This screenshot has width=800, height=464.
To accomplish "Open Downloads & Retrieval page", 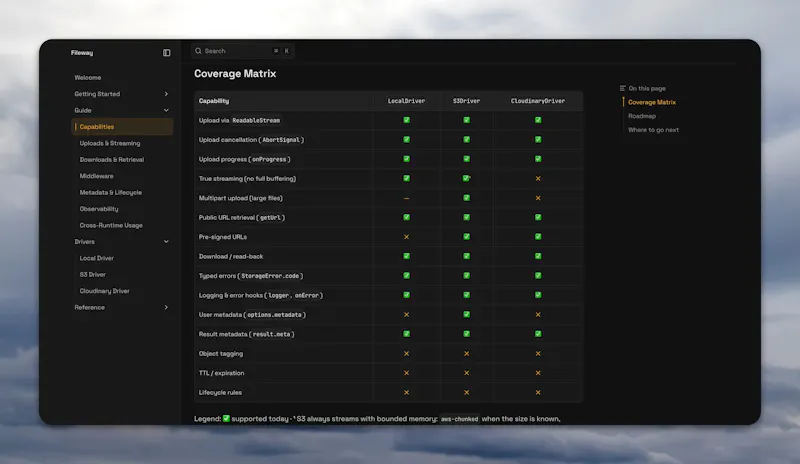I will pos(112,160).
